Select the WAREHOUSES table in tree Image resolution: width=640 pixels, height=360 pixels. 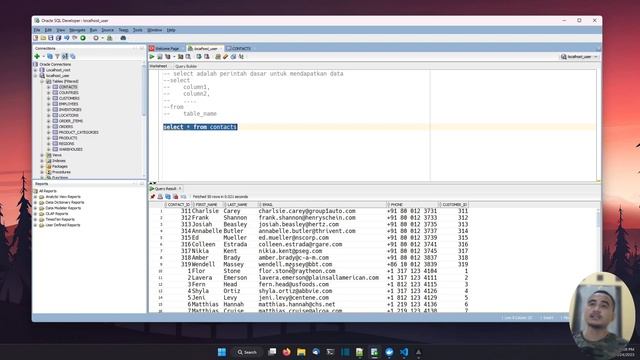71,149
